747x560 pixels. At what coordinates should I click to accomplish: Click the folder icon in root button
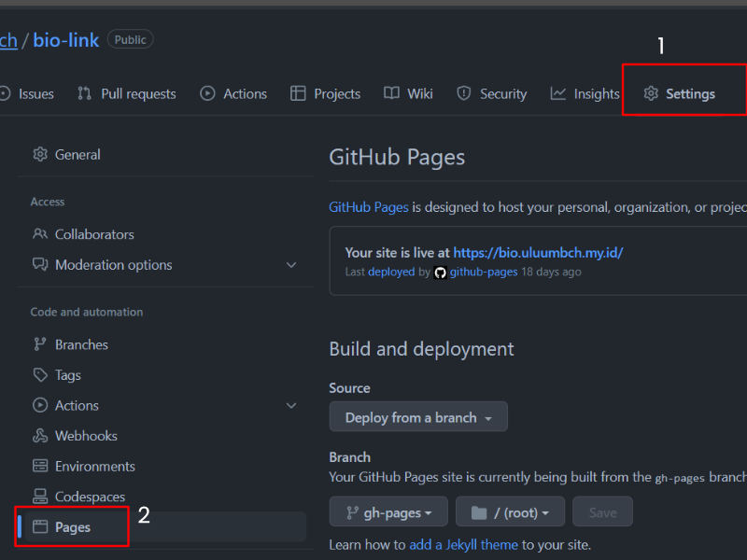479,512
